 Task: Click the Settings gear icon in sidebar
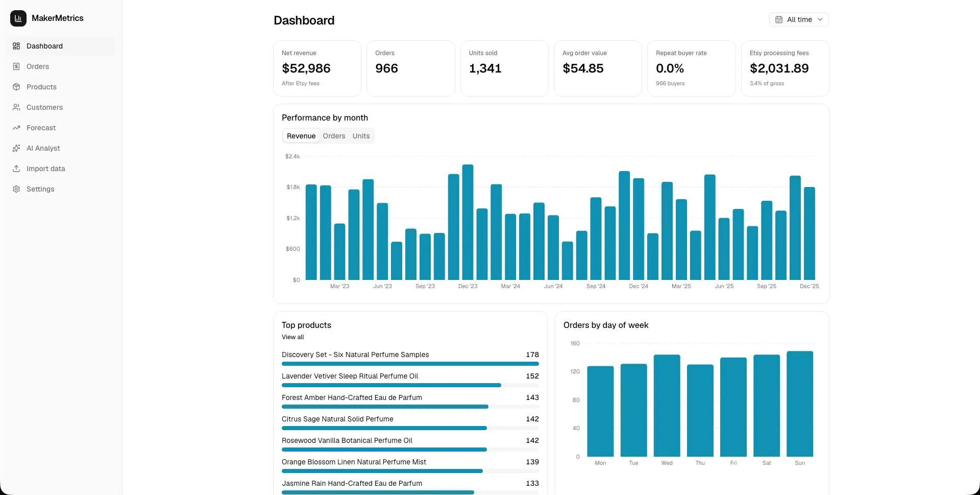point(16,189)
